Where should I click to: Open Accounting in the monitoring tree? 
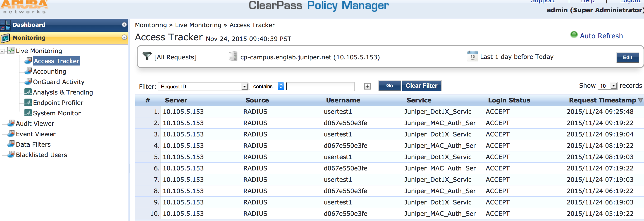click(x=50, y=72)
